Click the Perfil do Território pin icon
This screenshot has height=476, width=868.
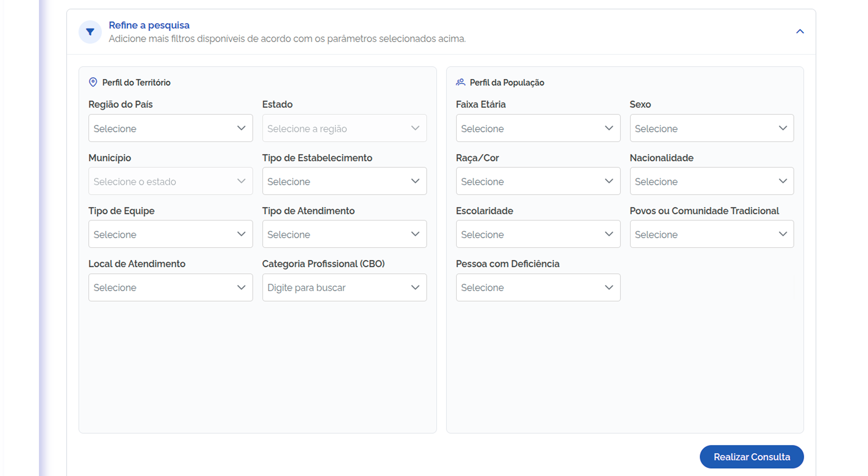[93, 82]
